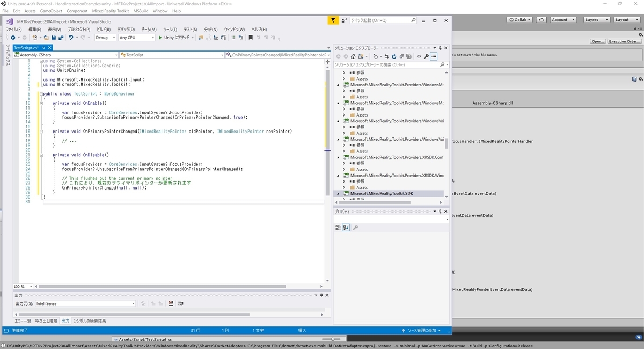Switch to the 呼び出し階層 tab

coord(46,321)
